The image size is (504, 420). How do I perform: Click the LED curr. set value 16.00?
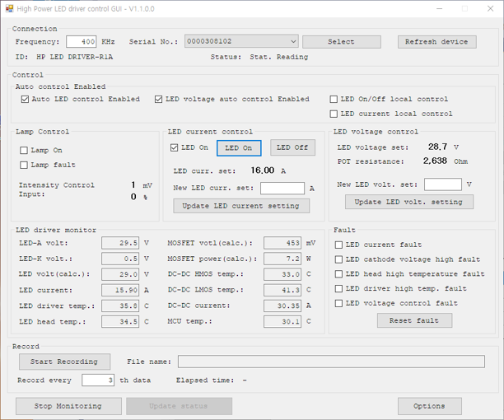pyautogui.click(x=262, y=170)
